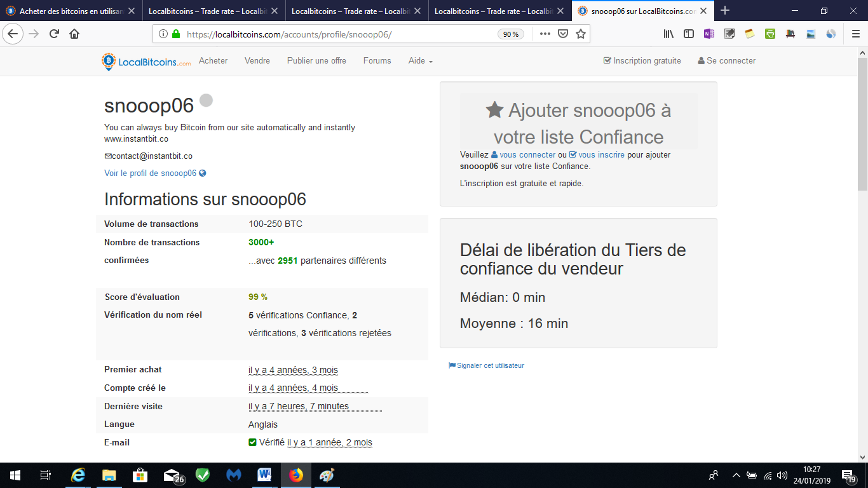The height and width of the screenshot is (488, 868).
Task: Click the green Vérifié checkmark beside E-mail
Action: (x=252, y=442)
